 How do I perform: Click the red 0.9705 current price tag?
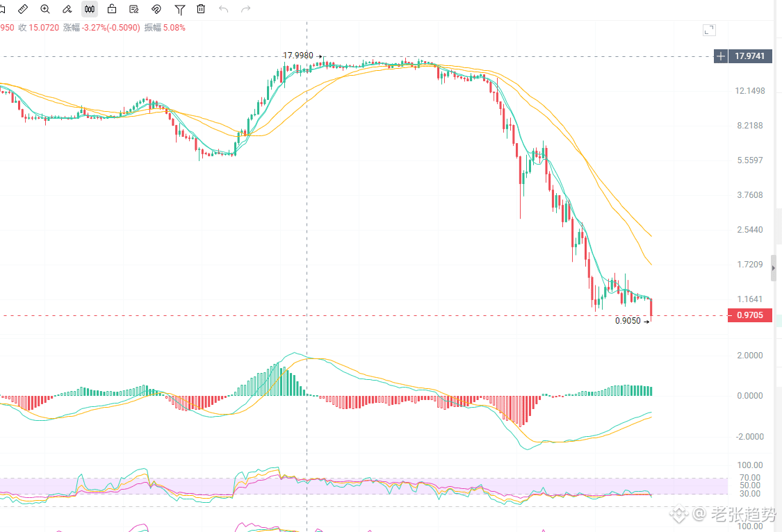[x=750, y=315]
